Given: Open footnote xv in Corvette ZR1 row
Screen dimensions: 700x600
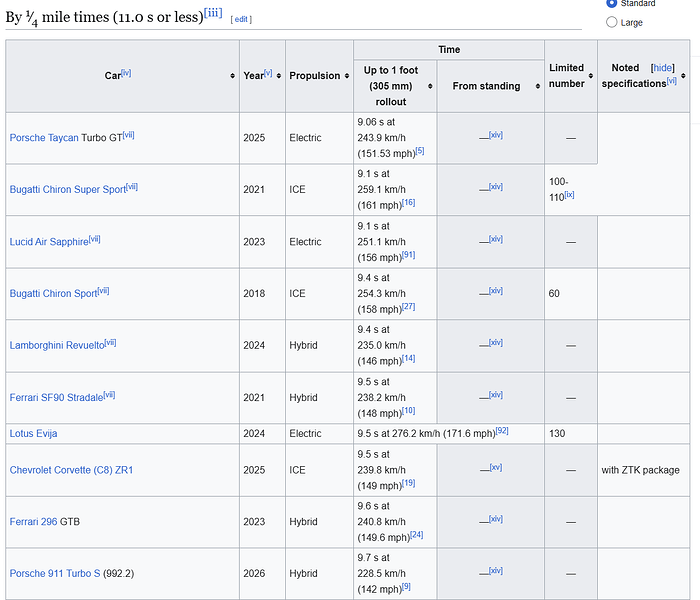Looking at the screenshot, I should pyautogui.click(x=496, y=467).
